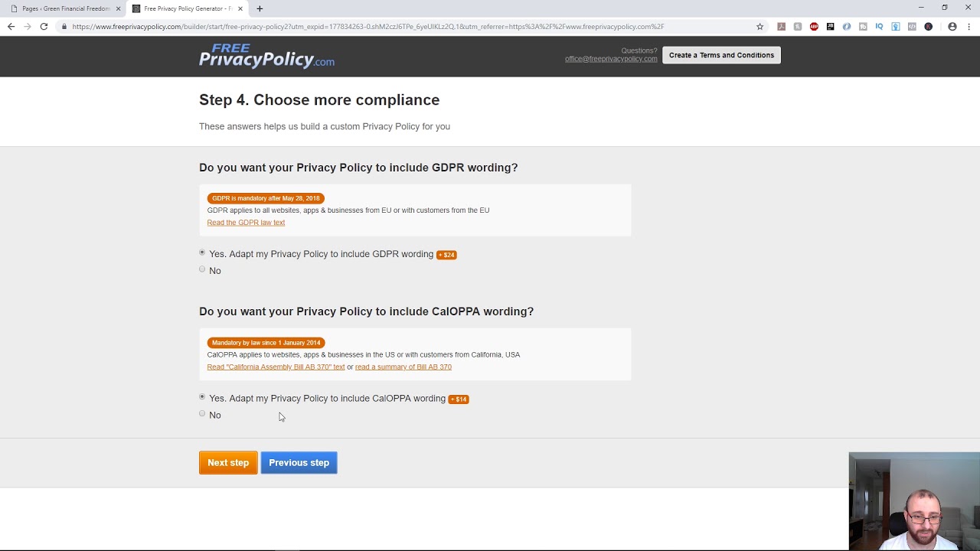The image size is (980, 551).
Task: Open the Chrome profile account icon
Action: tap(952, 27)
